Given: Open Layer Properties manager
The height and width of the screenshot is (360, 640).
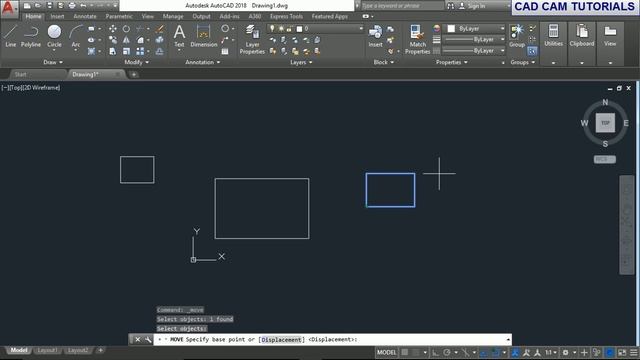Looking at the screenshot, I should 252,39.
